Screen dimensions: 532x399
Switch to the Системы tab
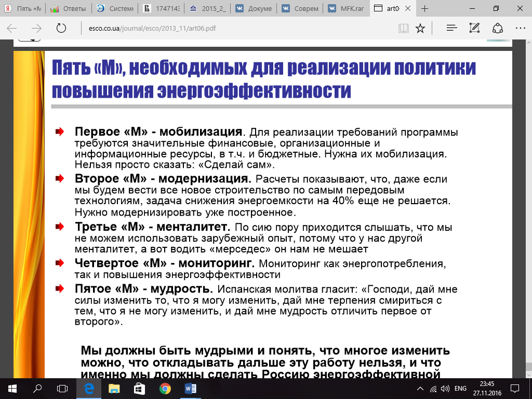coord(115,8)
